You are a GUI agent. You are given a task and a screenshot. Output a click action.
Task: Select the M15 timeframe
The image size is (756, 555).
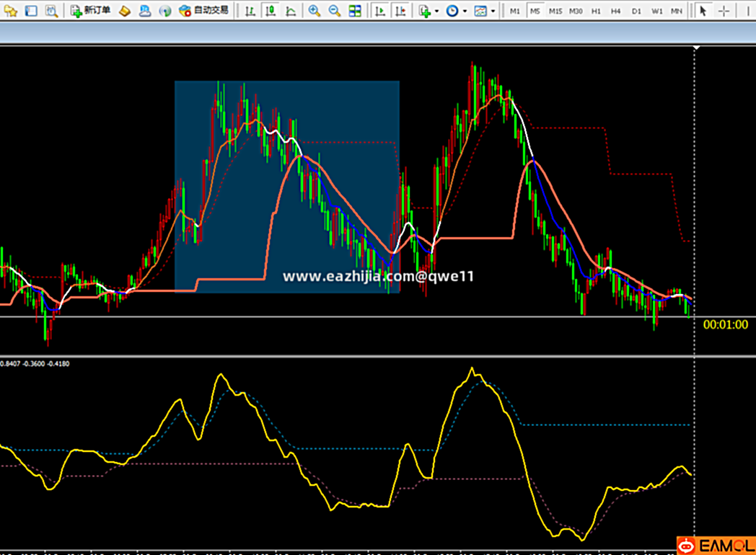click(x=555, y=11)
